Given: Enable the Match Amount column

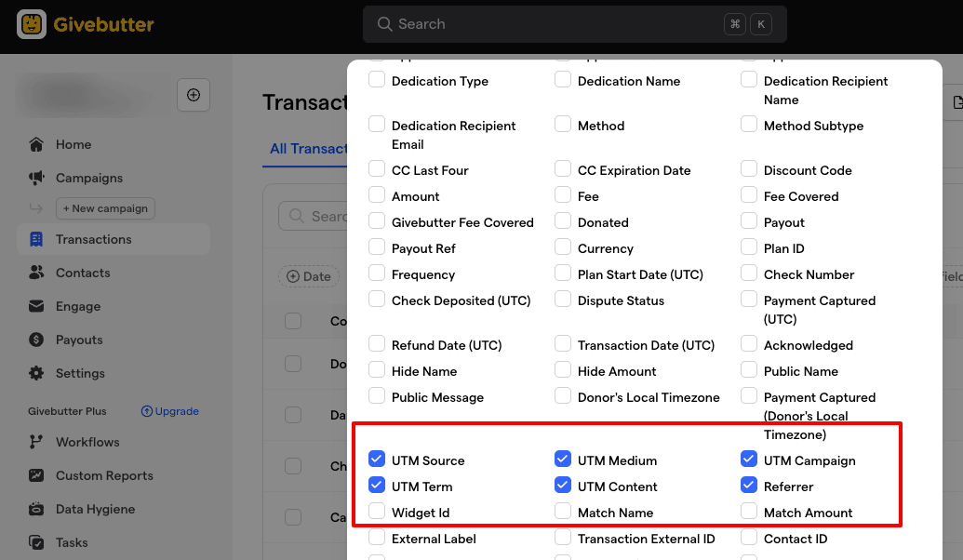Looking at the screenshot, I should [749, 511].
